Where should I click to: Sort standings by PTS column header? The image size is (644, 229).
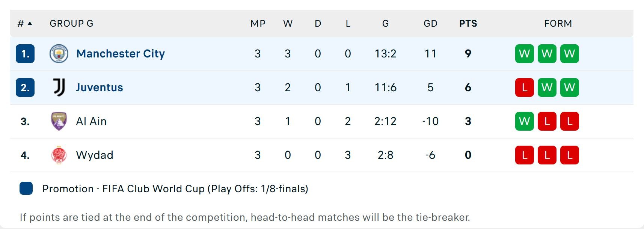(x=468, y=23)
